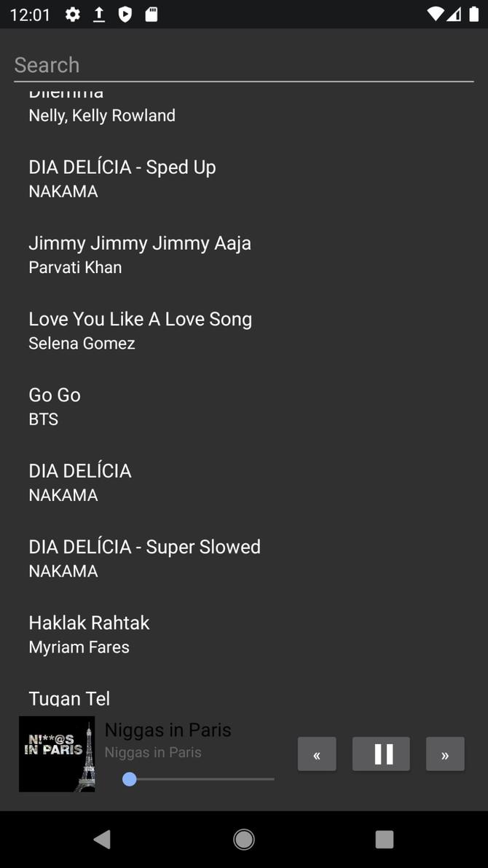
Task: Open the recent apps overview button
Action: tap(384, 840)
